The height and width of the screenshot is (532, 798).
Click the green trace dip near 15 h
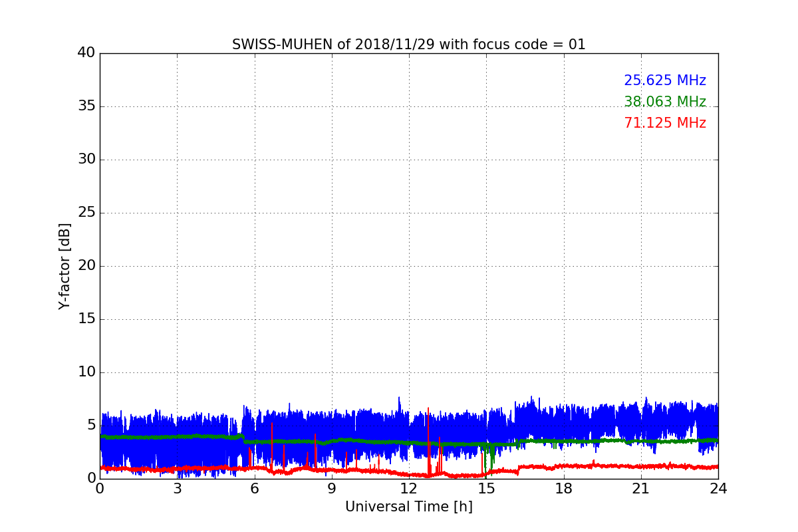(485, 460)
